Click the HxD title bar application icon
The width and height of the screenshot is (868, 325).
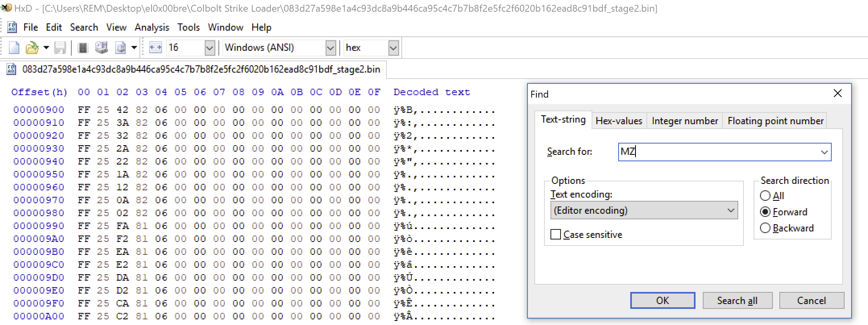pyautogui.click(x=6, y=8)
